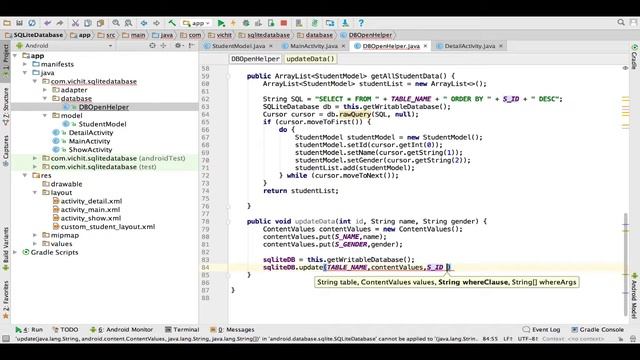Click the Debug app bug icon
This screenshot has width=640, height=360.
246,23
